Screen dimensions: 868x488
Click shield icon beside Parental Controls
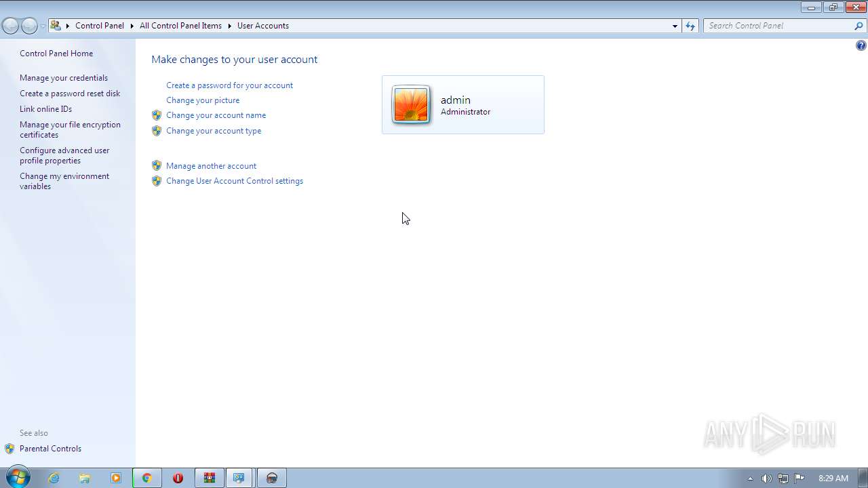pyautogui.click(x=9, y=449)
